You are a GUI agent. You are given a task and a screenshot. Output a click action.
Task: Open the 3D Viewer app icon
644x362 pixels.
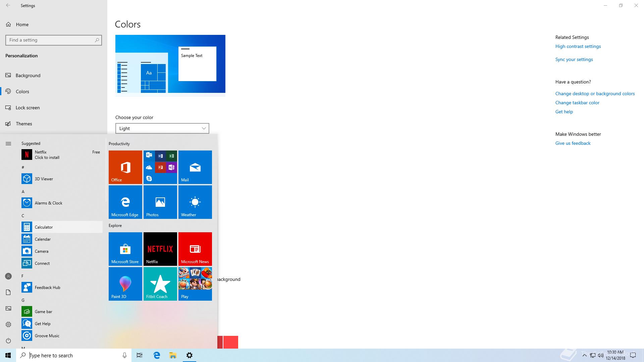pyautogui.click(x=27, y=179)
